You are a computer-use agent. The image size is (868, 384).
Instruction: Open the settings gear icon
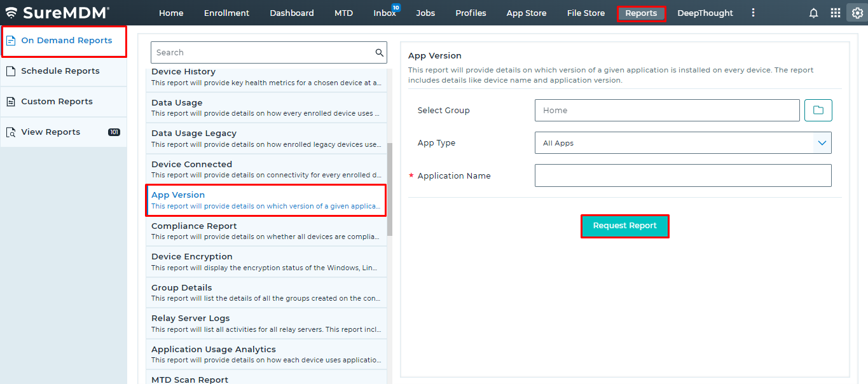857,12
